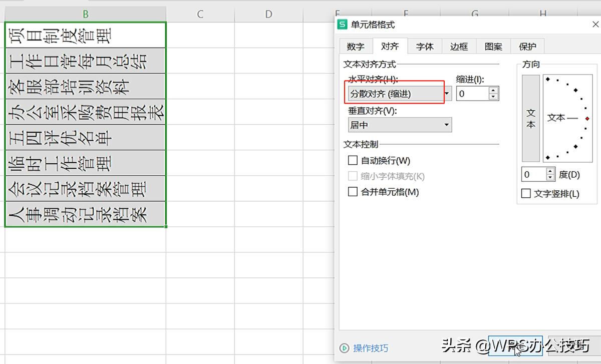This screenshot has width=601, height=364.
Task: Open the 边框 tab
Action: pos(459,46)
